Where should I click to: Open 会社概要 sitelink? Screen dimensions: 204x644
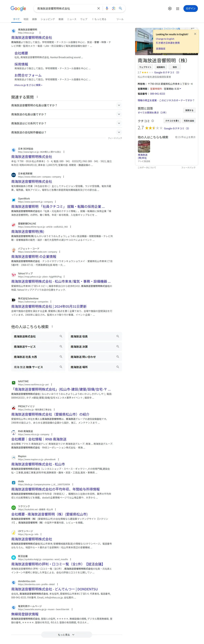tap(21, 53)
